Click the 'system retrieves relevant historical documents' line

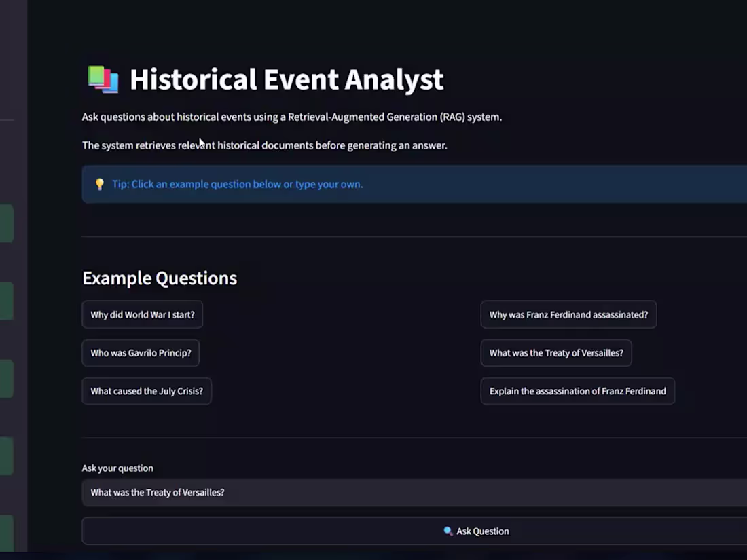click(x=264, y=145)
